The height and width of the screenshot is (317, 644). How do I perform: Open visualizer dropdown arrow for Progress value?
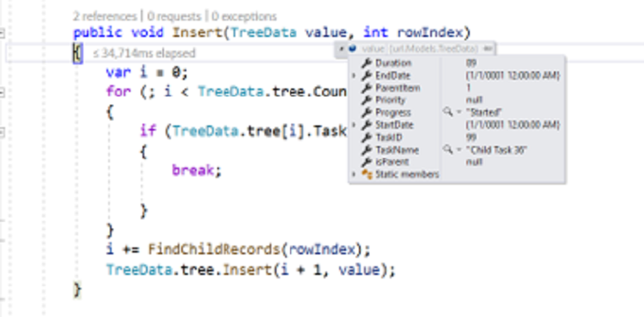(459, 113)
